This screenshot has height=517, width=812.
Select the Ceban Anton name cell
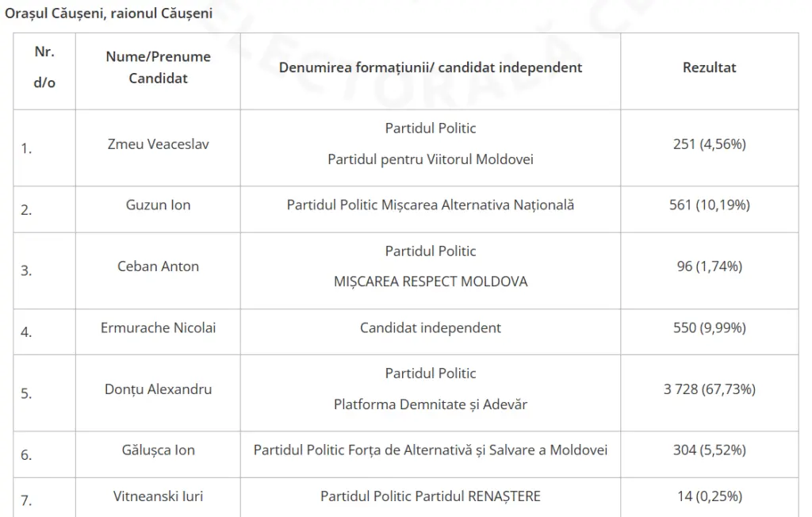coord(158,266)
